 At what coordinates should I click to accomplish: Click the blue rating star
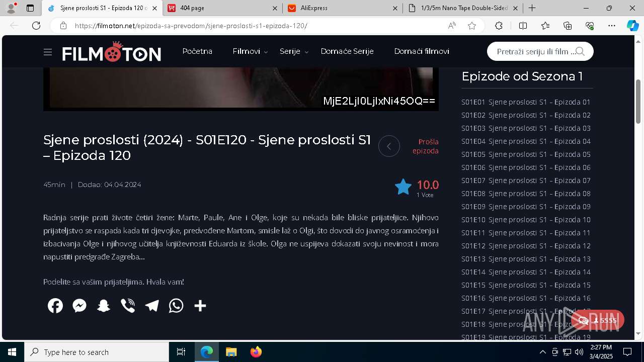[x=403, y=187]
